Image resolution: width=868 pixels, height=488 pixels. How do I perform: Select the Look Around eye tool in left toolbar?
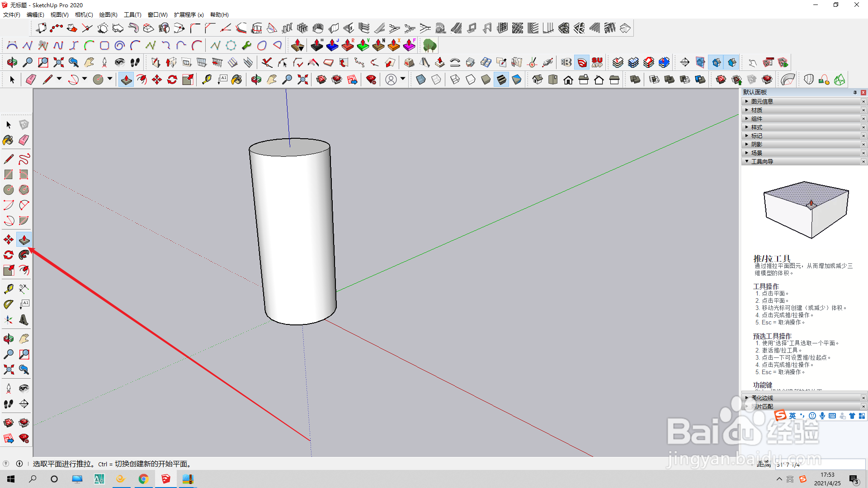coord(24,388)
